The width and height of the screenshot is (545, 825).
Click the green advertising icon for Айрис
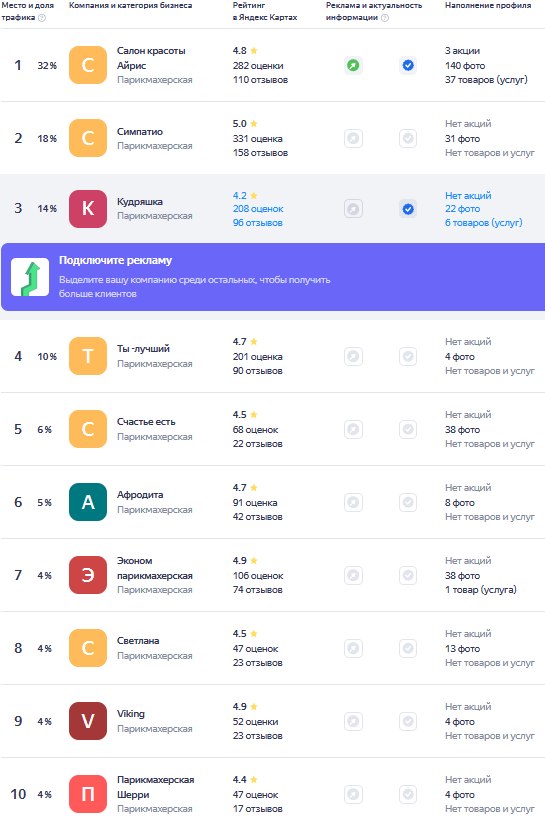coord(354,66)
